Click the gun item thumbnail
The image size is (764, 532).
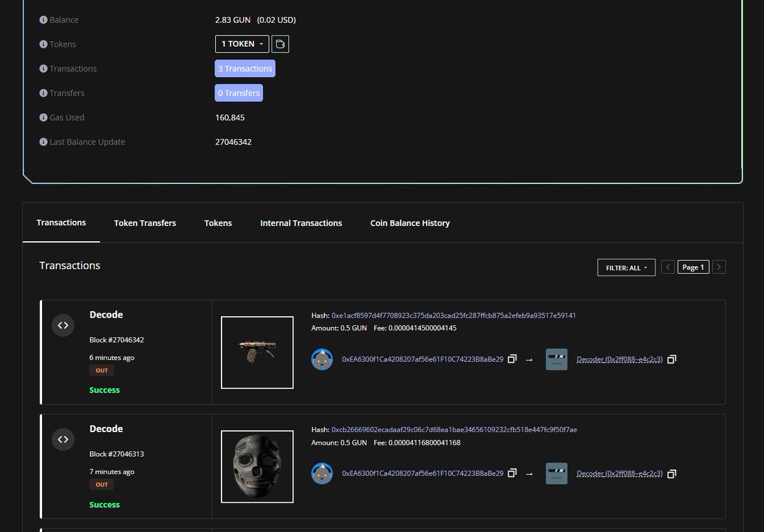point(257,352)
